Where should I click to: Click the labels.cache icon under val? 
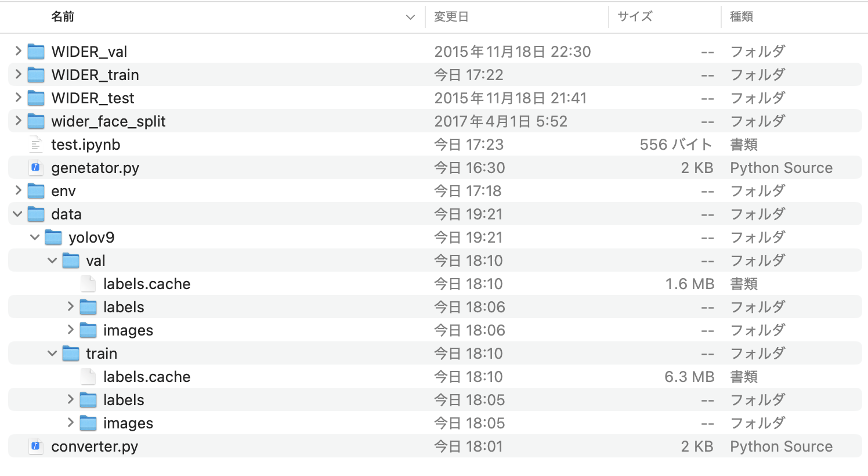[88, 283]
